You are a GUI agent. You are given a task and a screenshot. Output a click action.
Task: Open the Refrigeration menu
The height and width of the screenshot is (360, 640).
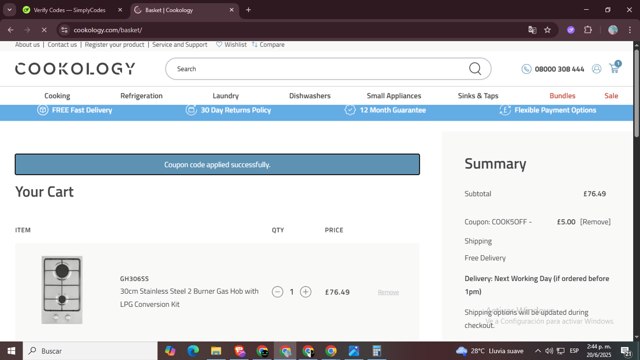point(141,96)
